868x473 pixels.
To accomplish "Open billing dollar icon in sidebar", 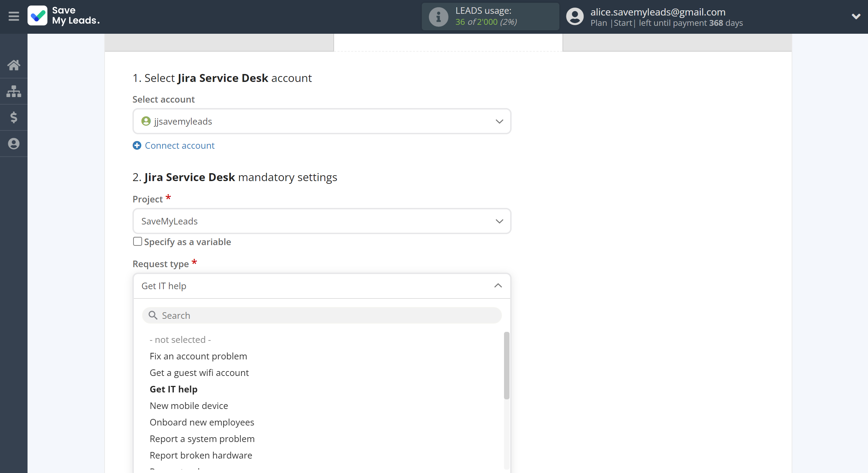I will click(14, 117).
